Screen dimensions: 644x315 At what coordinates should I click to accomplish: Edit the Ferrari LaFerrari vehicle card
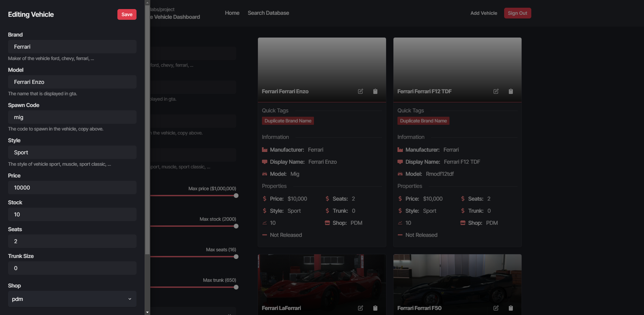click(361, 308)
